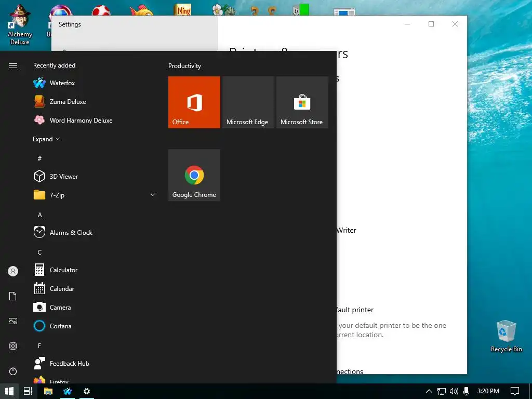Open File Explorer from taskbar

(x=48, y=391)
